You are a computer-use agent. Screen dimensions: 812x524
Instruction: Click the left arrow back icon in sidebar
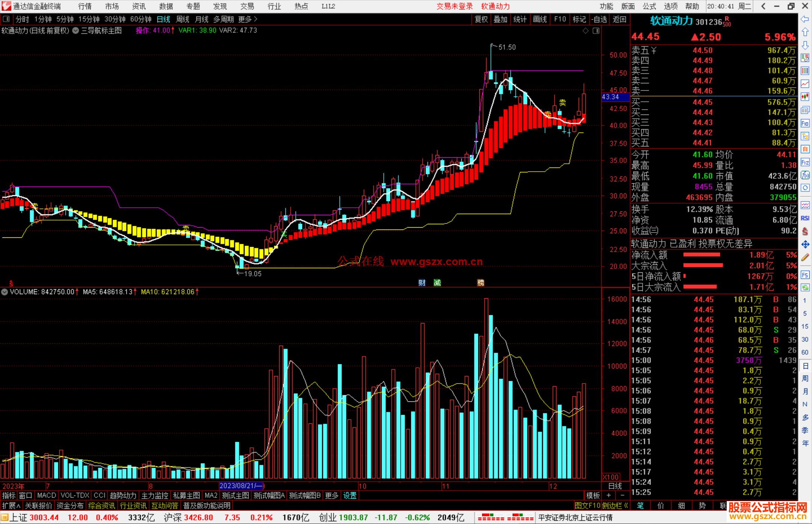[x=805, y=19]
